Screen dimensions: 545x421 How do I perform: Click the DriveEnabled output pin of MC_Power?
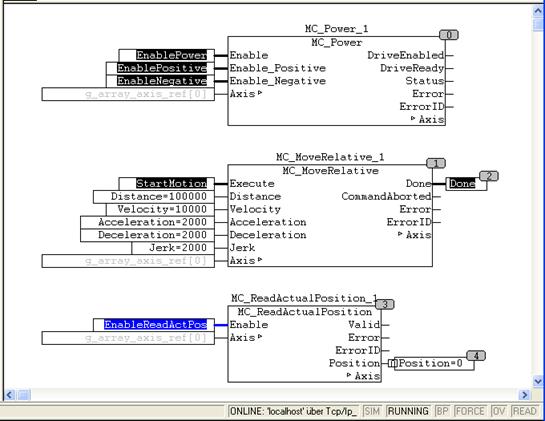click(406, 55)
